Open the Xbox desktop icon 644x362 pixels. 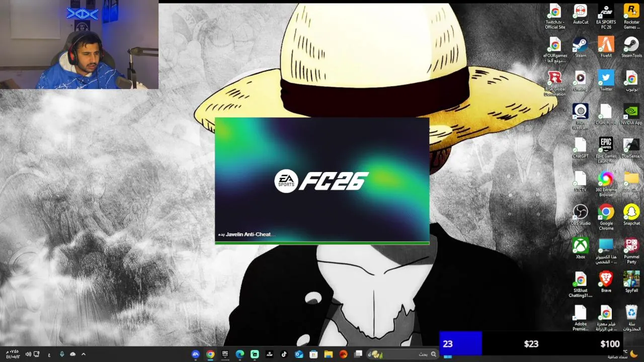(581, 249)
